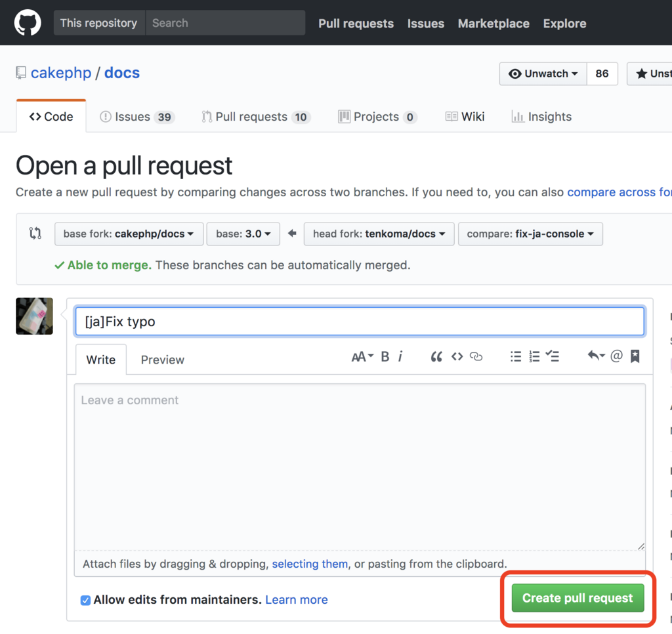Open Marketplace in top navigation
672x634 pixels.
click(x=493, y=23)
